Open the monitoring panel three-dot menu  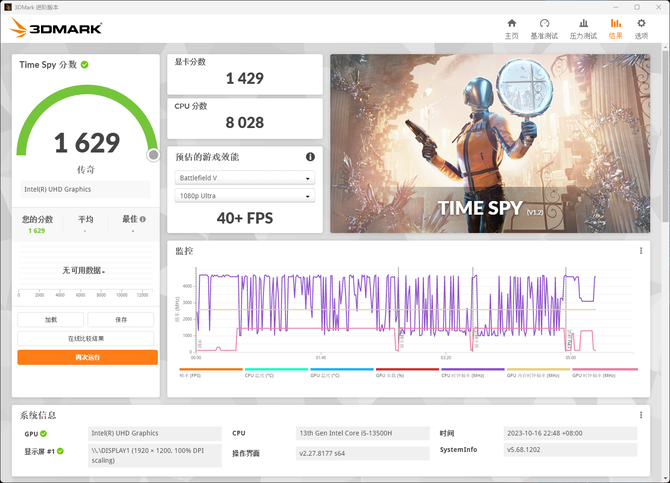point(641,251)
